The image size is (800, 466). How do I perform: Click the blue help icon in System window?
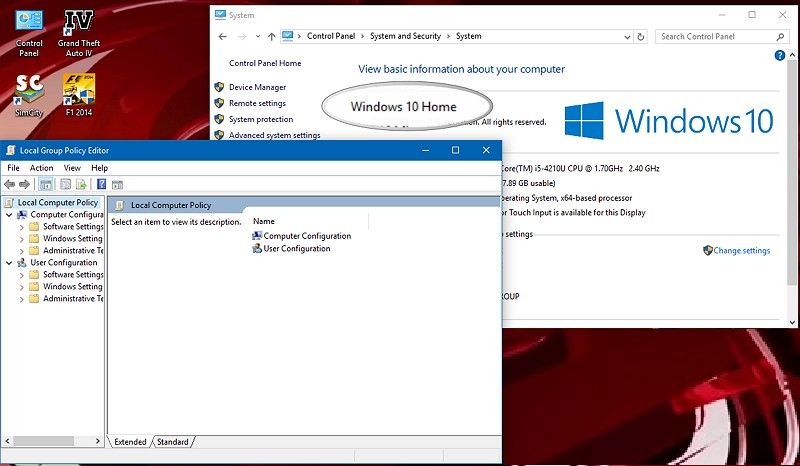pos(780,56)
